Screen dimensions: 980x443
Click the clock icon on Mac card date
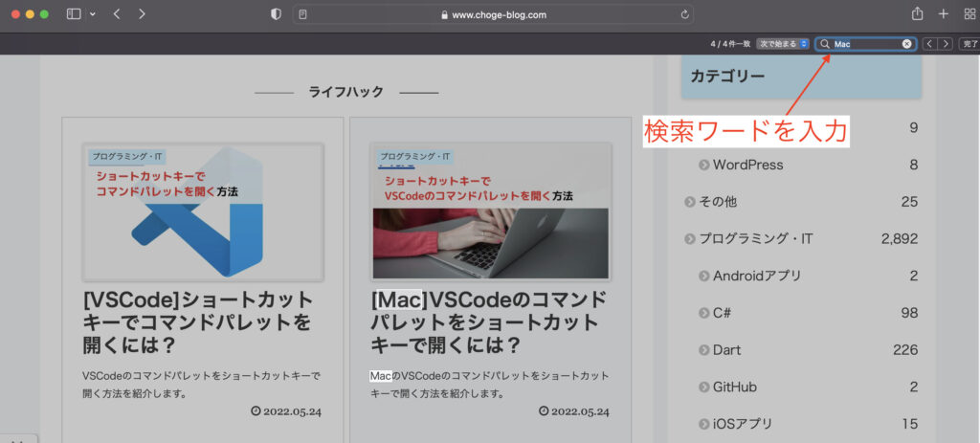(x=544, y=411)
